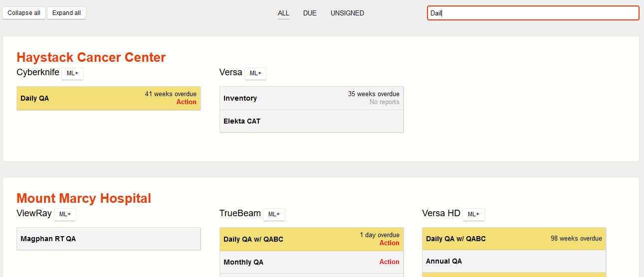The height and width of the screenshot is (277, 644).
Task: Open TrueBeam Daily QA w/ QABC row
Action: click(279, 239)
